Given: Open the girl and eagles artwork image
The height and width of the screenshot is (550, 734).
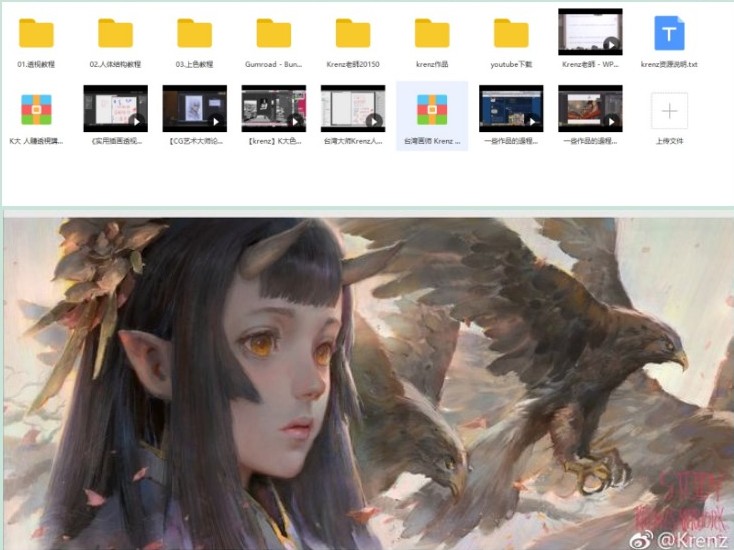Looking at the screenshot, I should tap(369, 383).
